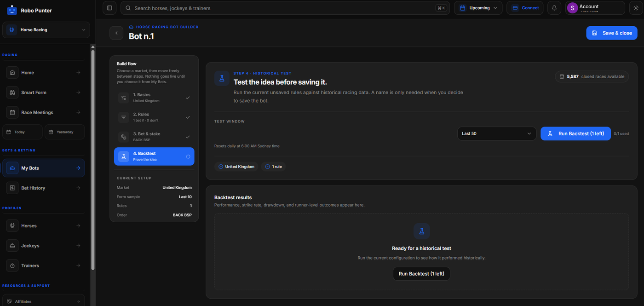Click the Rules step checkmark
The width and height of the screenshot is (644, 306).
click(188, 117)
